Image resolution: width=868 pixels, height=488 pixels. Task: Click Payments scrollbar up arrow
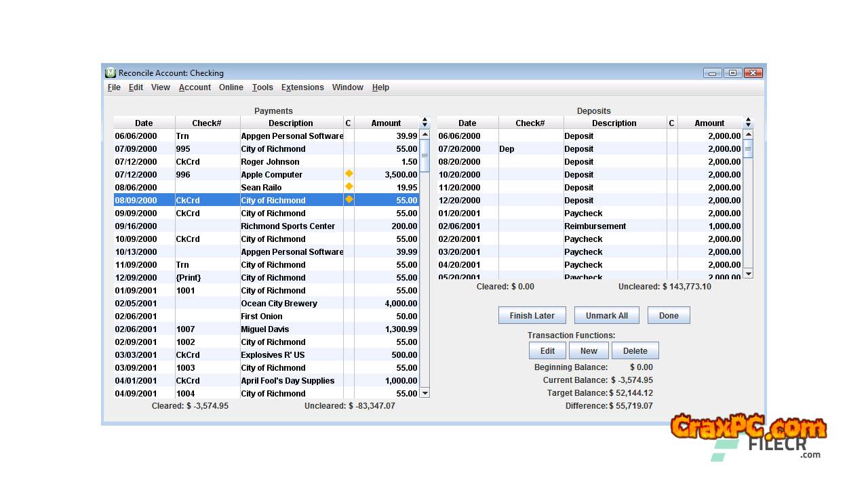point(425,135)
